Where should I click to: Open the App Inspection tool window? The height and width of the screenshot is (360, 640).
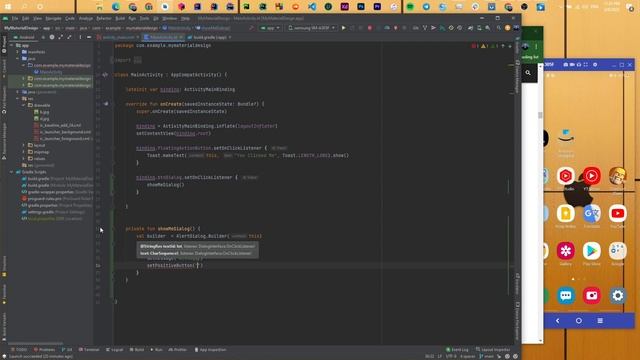[211, 350]
